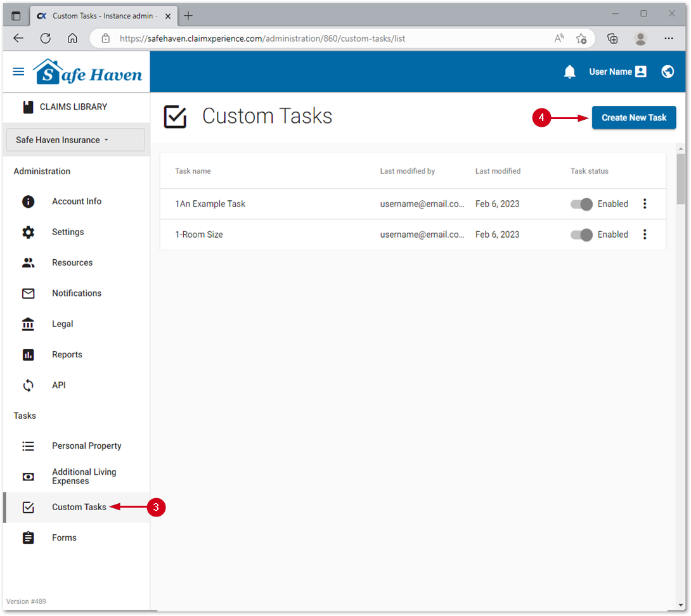Open the Claims Library book icon

tap(28, 107)
